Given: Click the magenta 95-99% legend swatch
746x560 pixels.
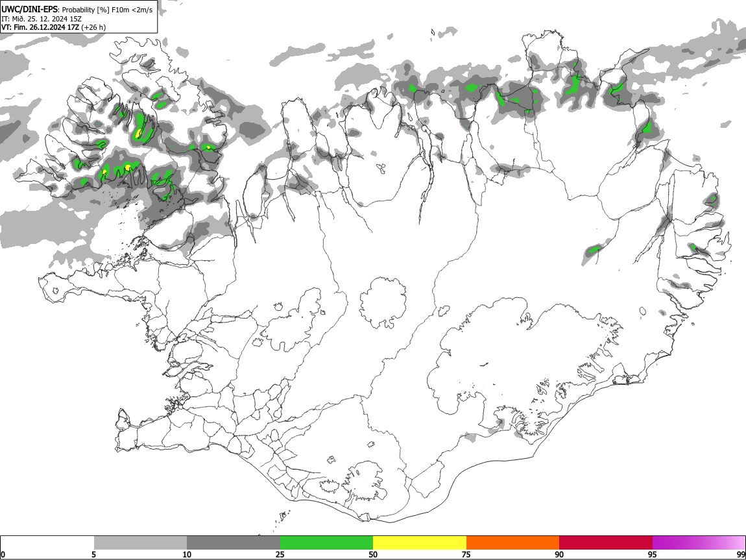Looking at the screenshot, I should [x=699, y=542].
